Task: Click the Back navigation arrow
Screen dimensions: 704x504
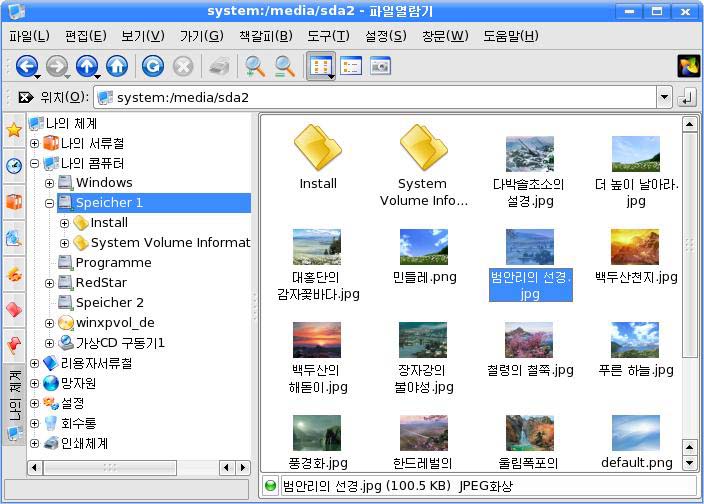Action: (27, 66)
